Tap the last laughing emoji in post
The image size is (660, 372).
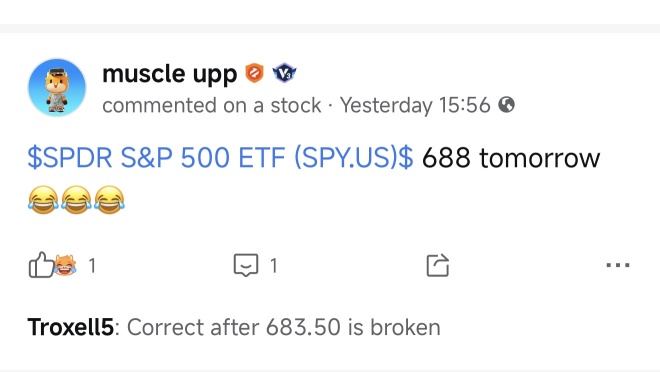click(109, 200)
